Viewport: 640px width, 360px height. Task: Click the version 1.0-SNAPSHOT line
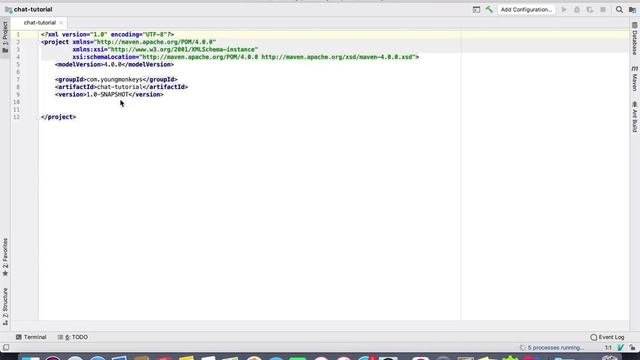click(109, 94)
